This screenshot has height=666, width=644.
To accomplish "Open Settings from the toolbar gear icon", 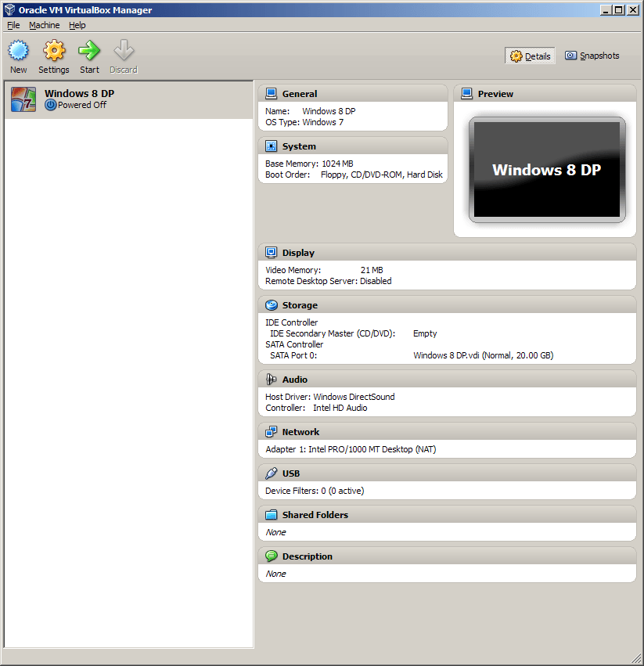I will [54, 52].
